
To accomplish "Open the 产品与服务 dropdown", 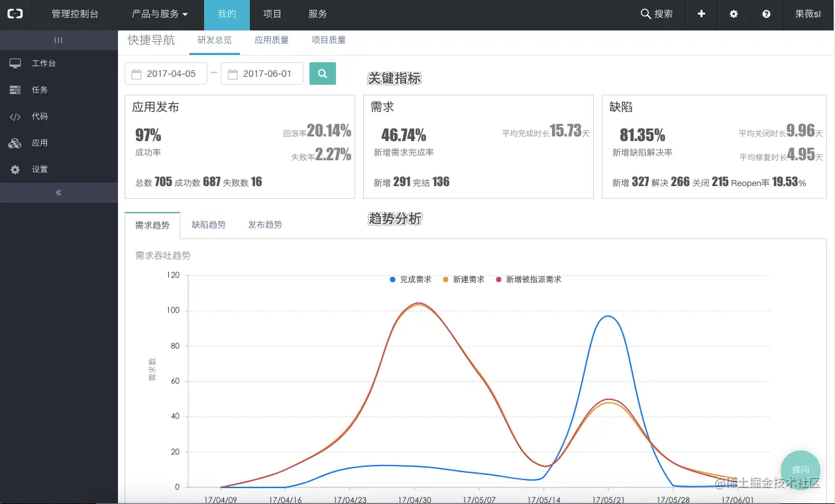I will pyautogui.click(x=160, y=14).
